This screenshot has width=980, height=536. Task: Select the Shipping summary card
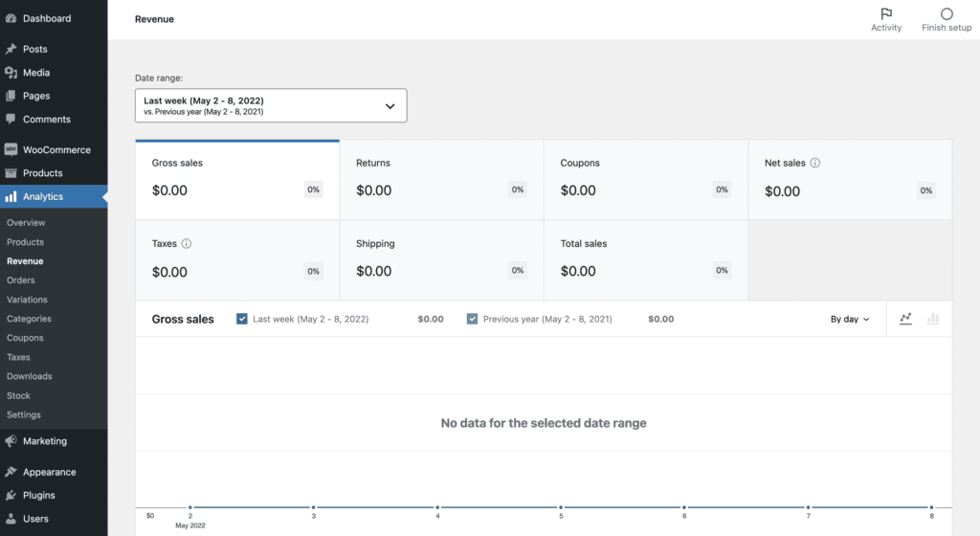(441, 260)
